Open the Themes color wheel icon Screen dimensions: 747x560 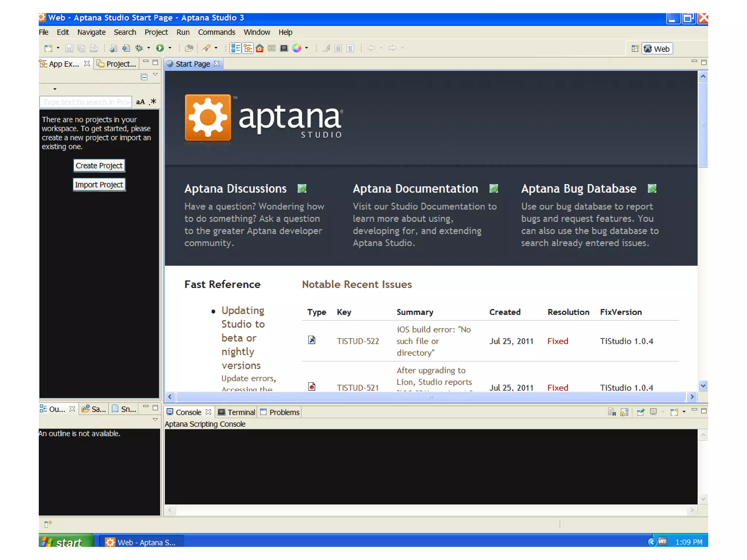coord(297,48)
